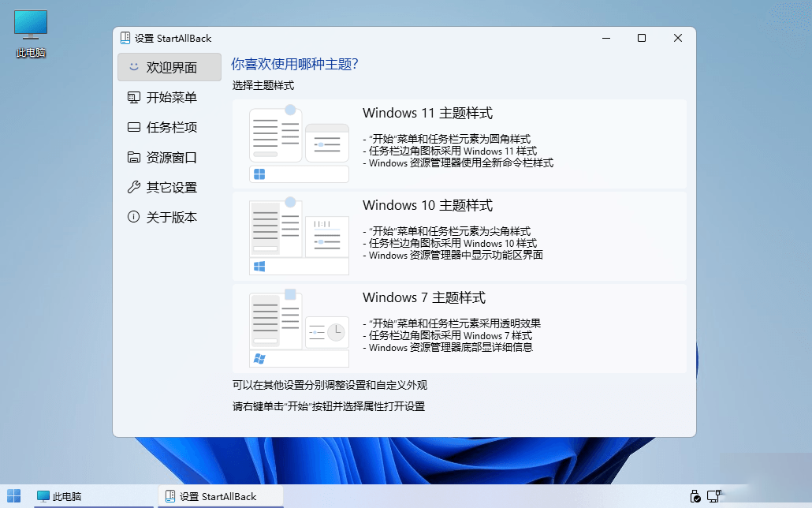Click the Windows 10 theme preview thumbnail
Screen dimensions: 812x508
[x=299, y=237]
